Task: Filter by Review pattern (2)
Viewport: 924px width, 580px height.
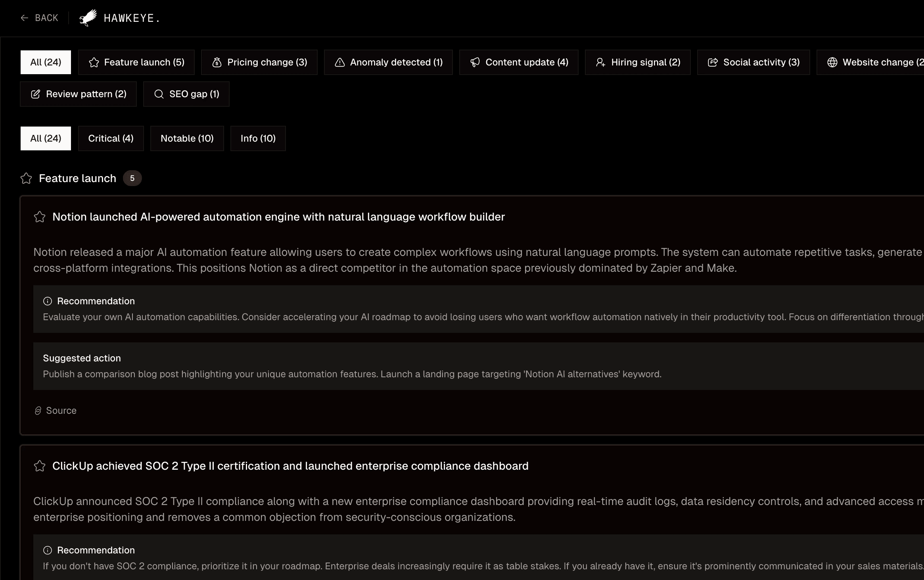Action: (x=79, y=94)
